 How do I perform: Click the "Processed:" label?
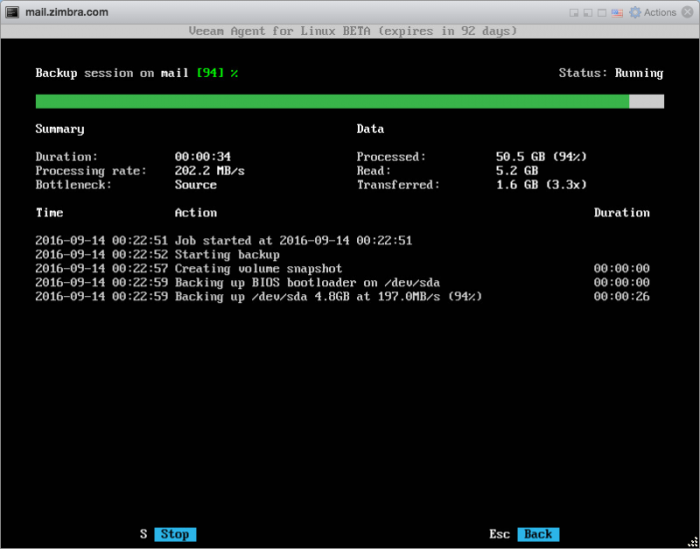(x=391, y=157)
